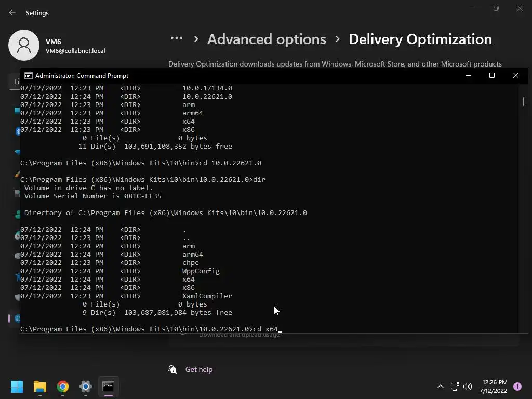Click the Settings window title text
532x399 pixels.
[x=37, y=13]
